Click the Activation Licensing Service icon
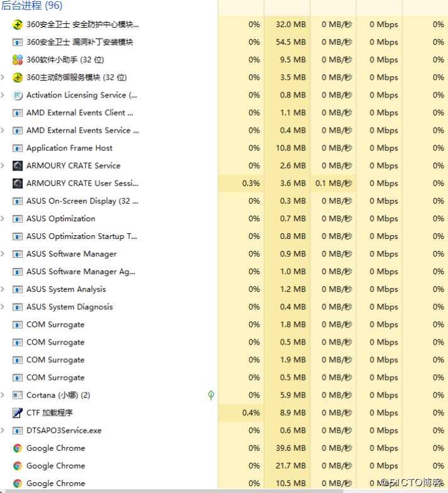This screenshot has height=493, width=448. pos(18,95)
